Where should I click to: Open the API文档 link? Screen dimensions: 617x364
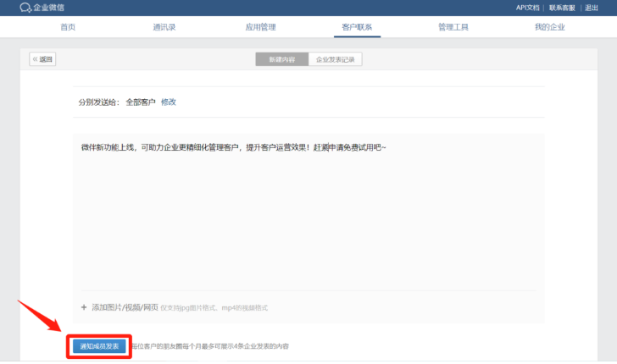tap(527, 8)
